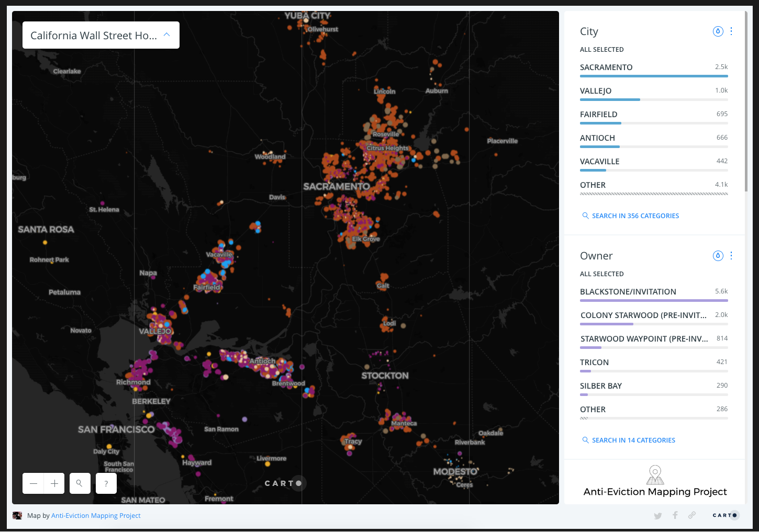Apply auto style droplet on Owner widget
759x532 pixels.
[x=718, y=256]
